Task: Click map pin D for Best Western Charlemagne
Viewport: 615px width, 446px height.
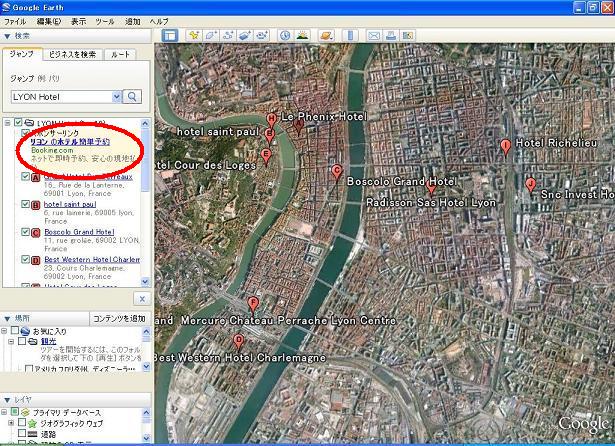Action: point(238,342)
